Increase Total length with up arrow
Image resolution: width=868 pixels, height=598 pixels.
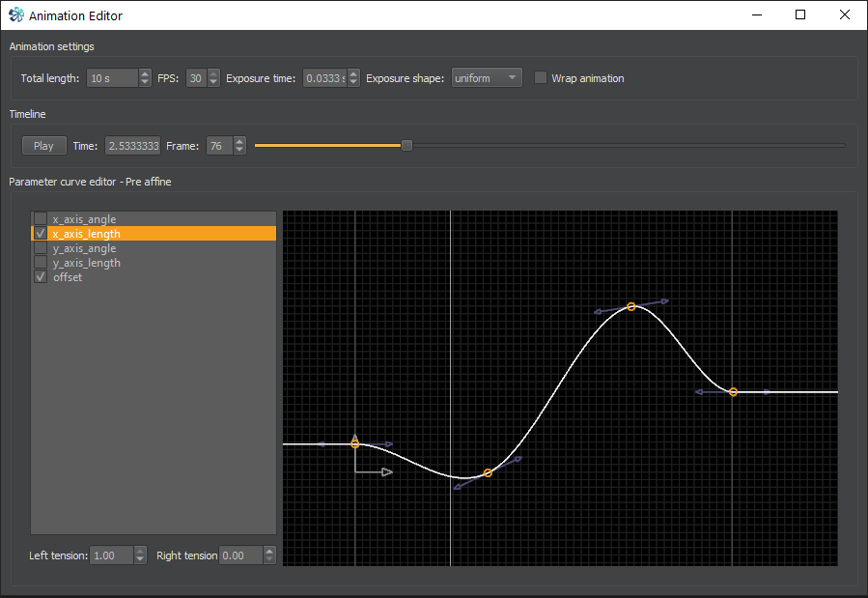point(145,73)
